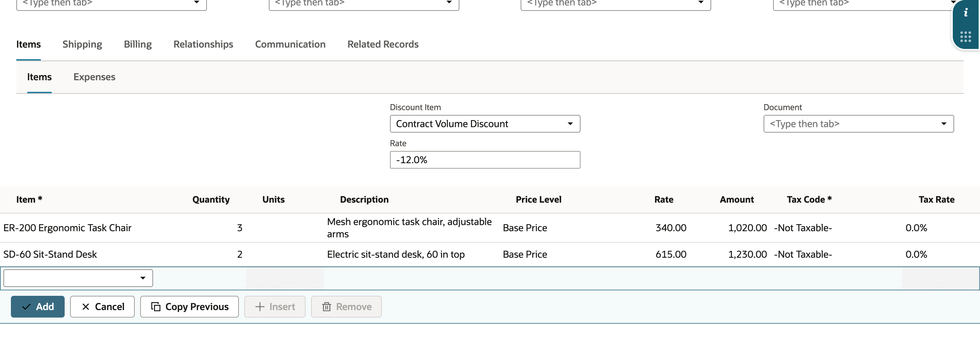This screenshot has width=980, height=340.
Task: Click -Not Taxable- in the Sit-Stand Desk row
Action: 803,254
